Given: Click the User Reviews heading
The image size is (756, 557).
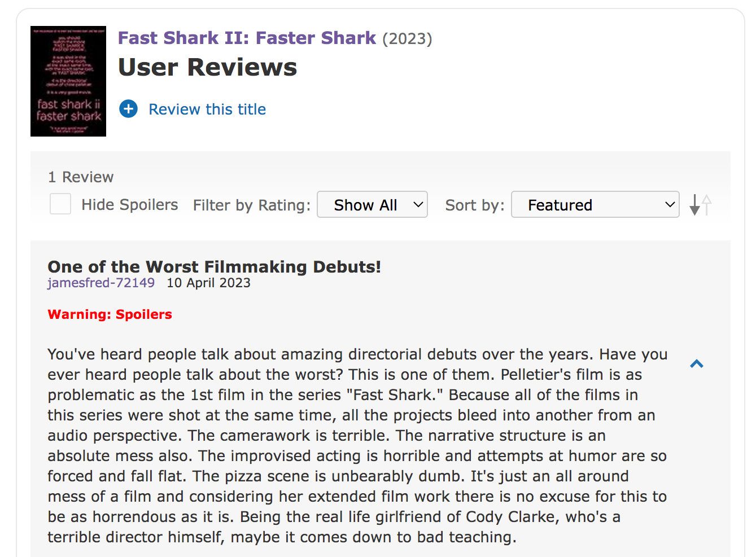Looking at the screenshot, I should click(x=207, y=67).
